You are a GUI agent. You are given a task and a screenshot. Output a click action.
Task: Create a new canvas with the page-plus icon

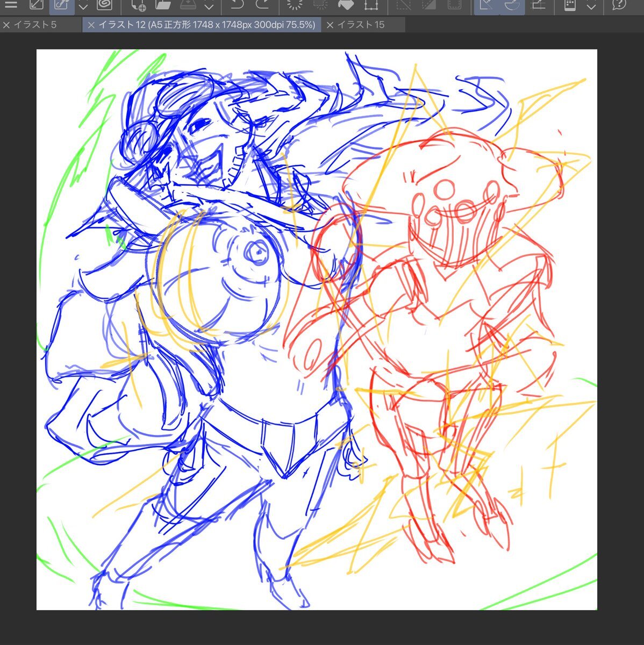(138, 5)
